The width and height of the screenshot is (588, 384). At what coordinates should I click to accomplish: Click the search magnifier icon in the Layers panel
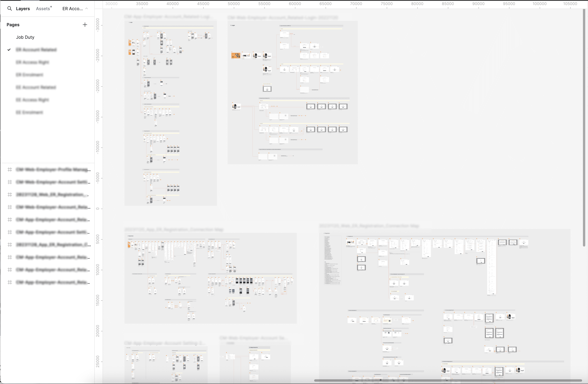click(9, 9)
